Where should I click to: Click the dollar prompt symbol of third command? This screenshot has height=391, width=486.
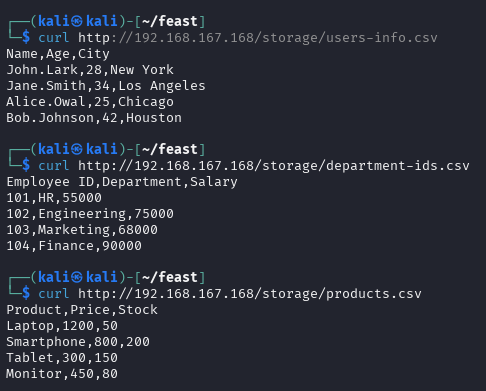(26, 294)
